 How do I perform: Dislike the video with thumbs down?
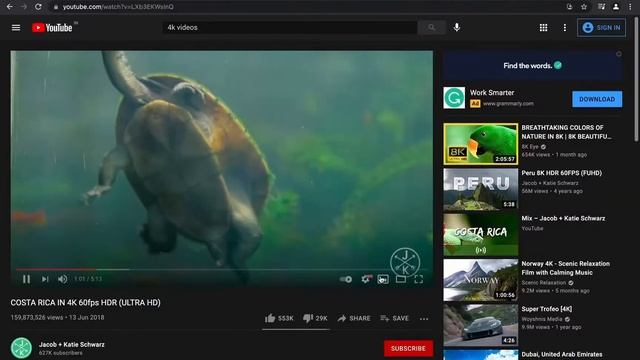315,318
